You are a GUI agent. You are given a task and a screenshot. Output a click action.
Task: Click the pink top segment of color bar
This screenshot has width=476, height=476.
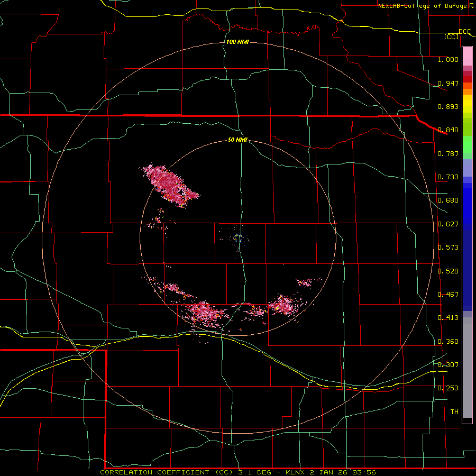[467, 57]
